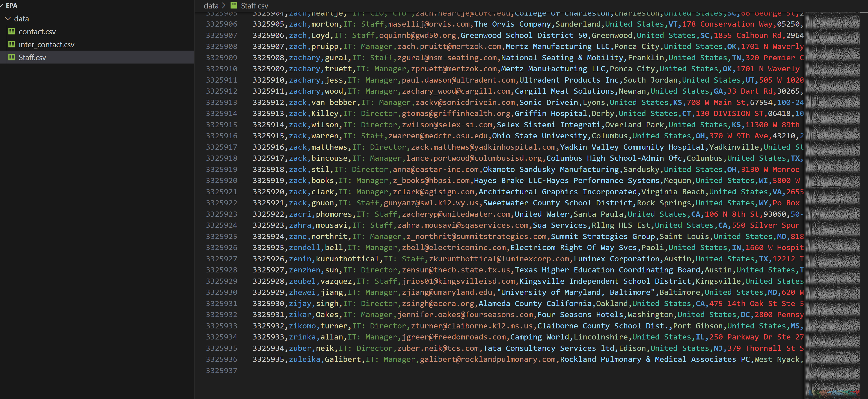Click the Staff.csv icon in the explorer
Screen dimensions: 868x399
coord(12,57)
